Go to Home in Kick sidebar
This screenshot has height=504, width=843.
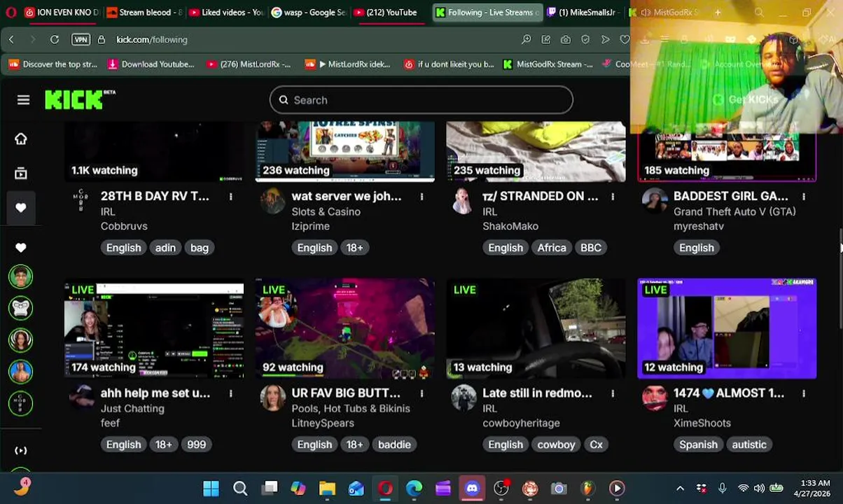click(x=21, y=139)
